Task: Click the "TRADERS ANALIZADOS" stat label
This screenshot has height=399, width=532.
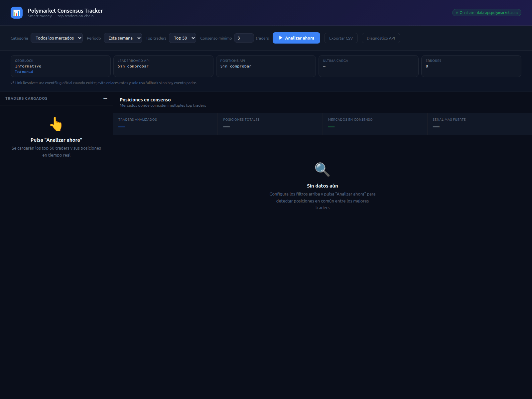Action: click(x=138, y=120)
